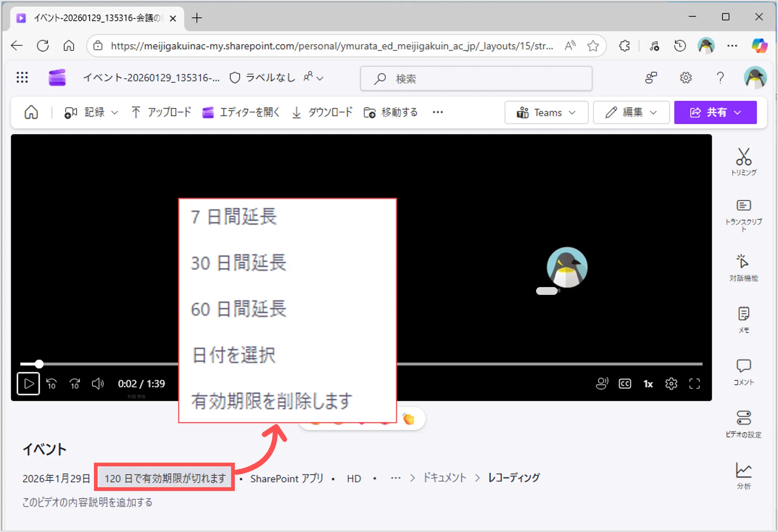Toggle closed captions CC
The height and width of the screenshot is (532, 778).
tap(625, 384)
